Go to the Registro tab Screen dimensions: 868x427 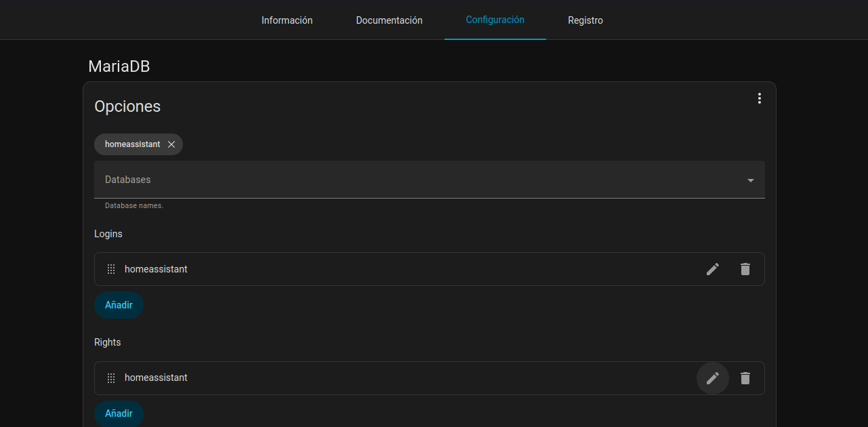coord(585,20)
